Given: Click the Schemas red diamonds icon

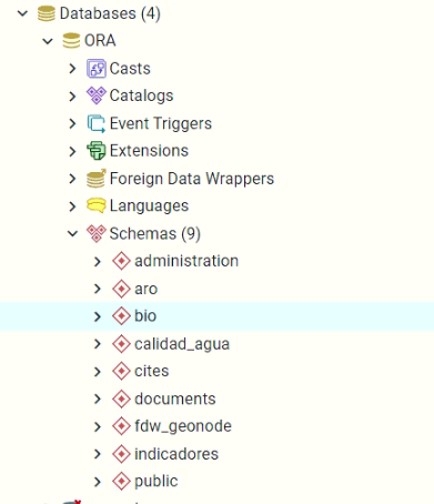Looking at the screenshot, I should pyautogui.click(x=96, y=233).
